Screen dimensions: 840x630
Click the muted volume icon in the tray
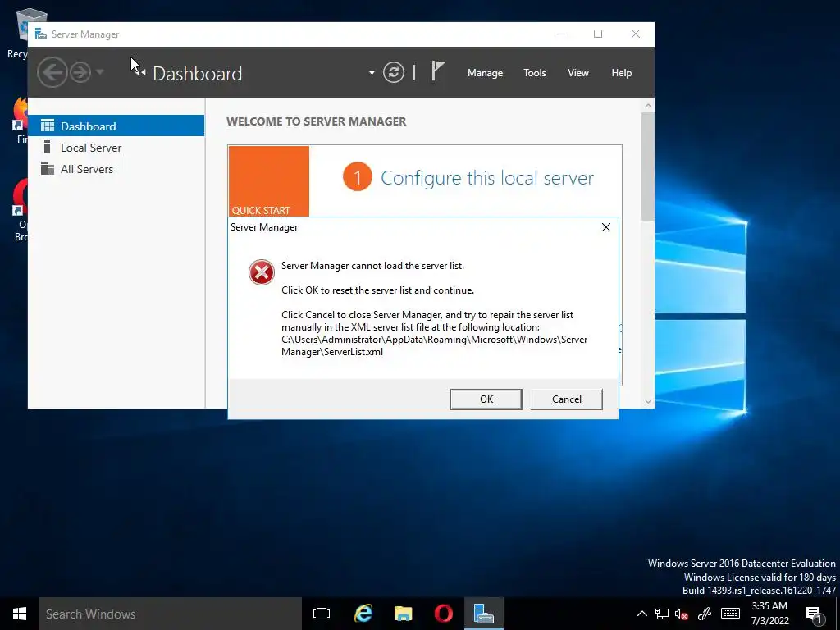[682, 614]
